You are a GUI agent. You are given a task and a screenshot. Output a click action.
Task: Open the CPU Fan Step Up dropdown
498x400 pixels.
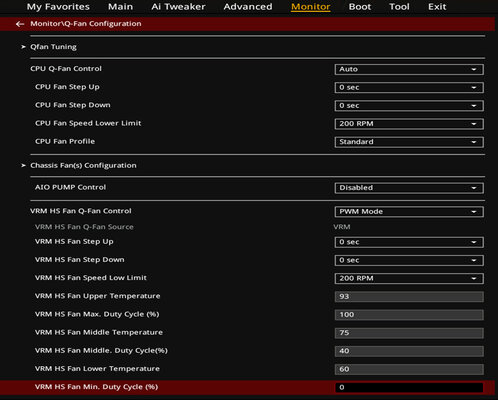tap(409, 87)
